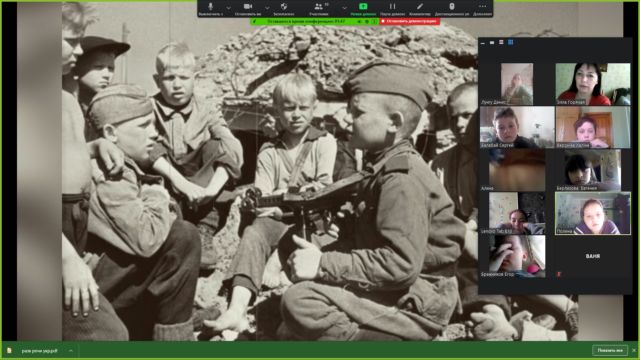Image resolution: width=640 pixels, height=360 pixels.
Task: Switch video panel to grid view
Action: point(510,42)
